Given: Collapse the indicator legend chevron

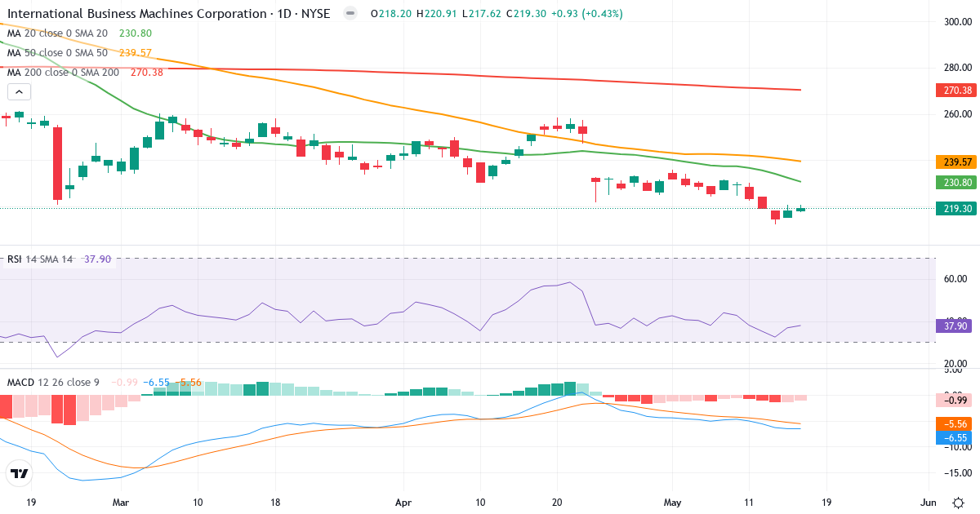Looking at the screenshot, I should pos(17,92).
